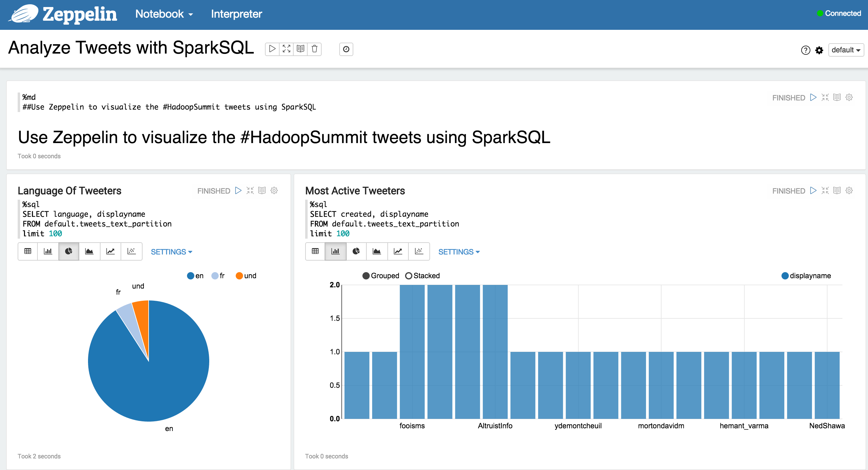The width and height of the screenshot is (868, 470).
Task: Select pie chart view in Most Active Tweeters
Action: 356,251
